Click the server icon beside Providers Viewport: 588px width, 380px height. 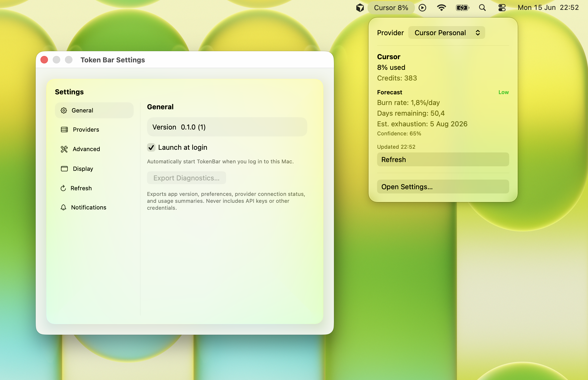coord(64,130)
